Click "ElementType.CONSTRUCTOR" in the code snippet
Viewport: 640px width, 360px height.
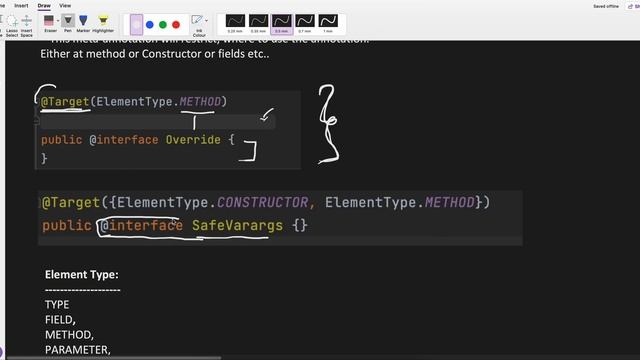click(x=213, y=202)
